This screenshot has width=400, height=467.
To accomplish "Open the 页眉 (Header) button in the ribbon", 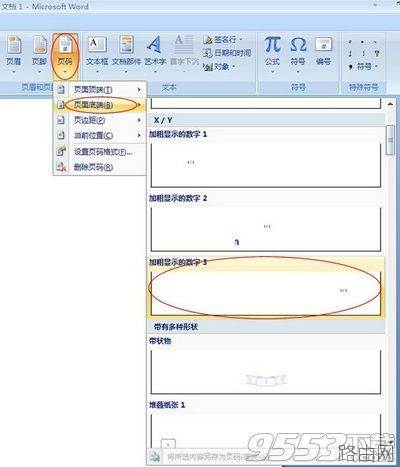I will (13, 53).
